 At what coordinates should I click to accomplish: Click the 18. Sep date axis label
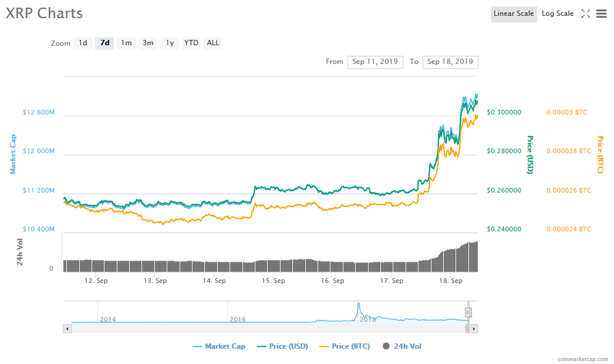point(451,281)
